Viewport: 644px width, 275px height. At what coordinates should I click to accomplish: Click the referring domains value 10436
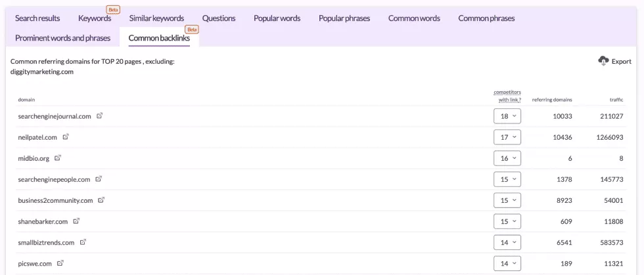click(563, 137)
